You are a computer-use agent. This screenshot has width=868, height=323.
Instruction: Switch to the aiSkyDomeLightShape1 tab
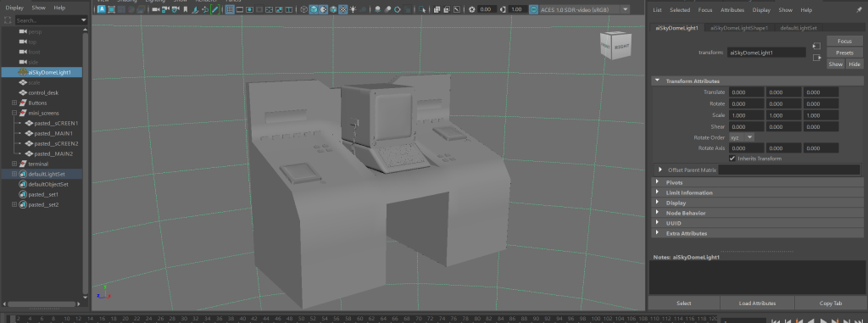coord(738,28)
